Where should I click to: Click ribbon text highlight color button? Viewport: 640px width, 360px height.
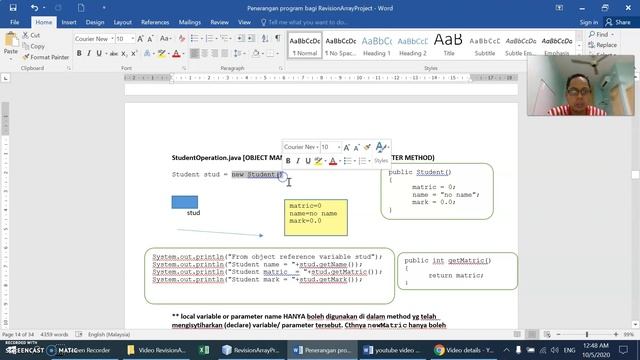coord(162,53)
